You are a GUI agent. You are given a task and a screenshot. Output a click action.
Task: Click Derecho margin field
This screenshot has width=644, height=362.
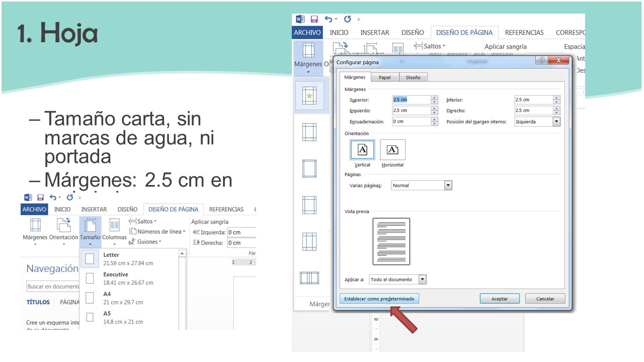click(533, 111)
